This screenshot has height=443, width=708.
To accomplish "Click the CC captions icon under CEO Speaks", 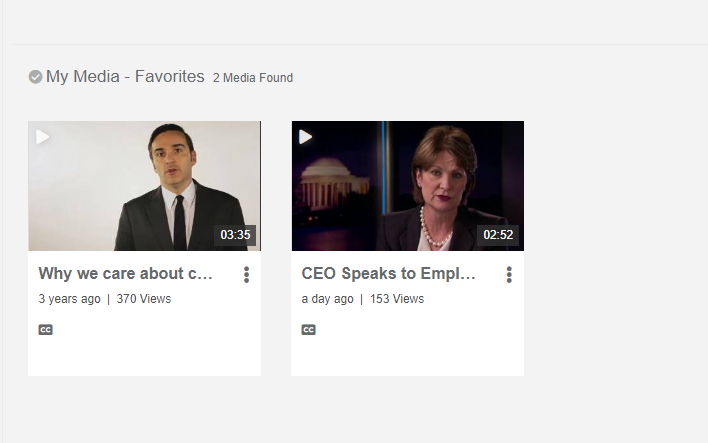I will (308, 329).
